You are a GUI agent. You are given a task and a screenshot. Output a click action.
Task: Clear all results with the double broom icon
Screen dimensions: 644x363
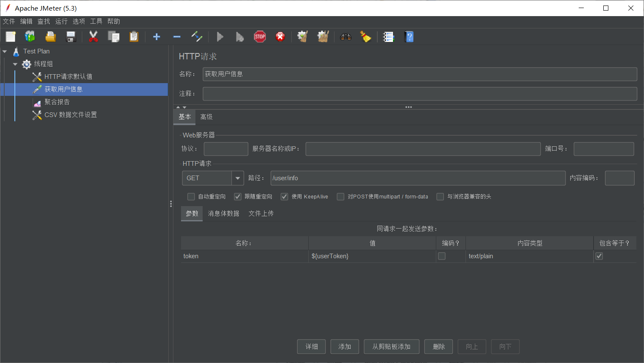323,37
